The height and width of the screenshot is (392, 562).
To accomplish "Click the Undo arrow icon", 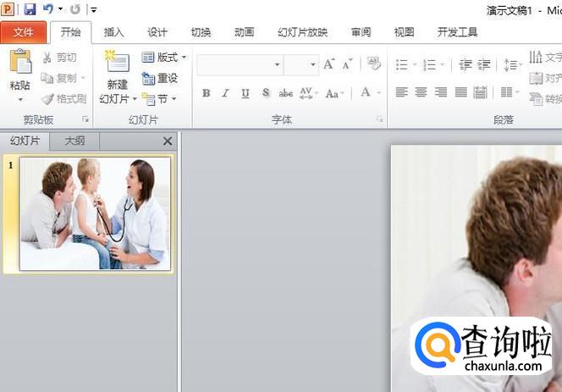I will [x=48, y=9].
